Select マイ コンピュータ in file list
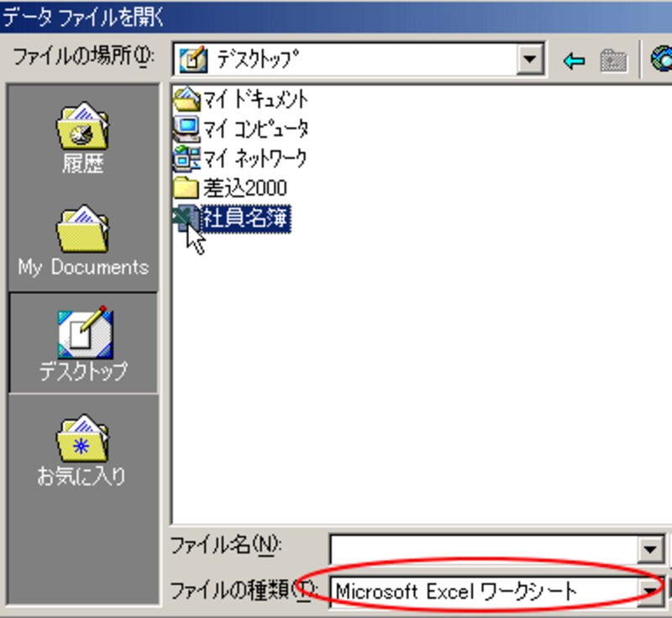Viewport: 672px width, 618px height. pyautogui.click(x=240, y=128)
